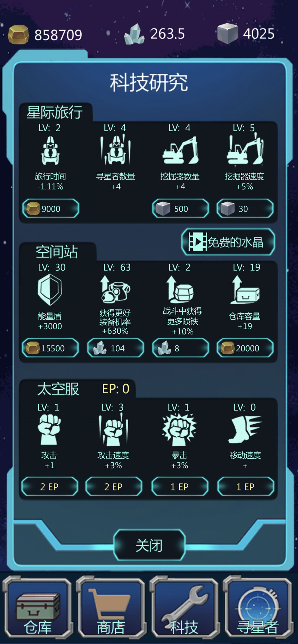This screenshot has width=298, height=644.
Task: Select the critical hit fist icon
Action: [x=179, y=430]
